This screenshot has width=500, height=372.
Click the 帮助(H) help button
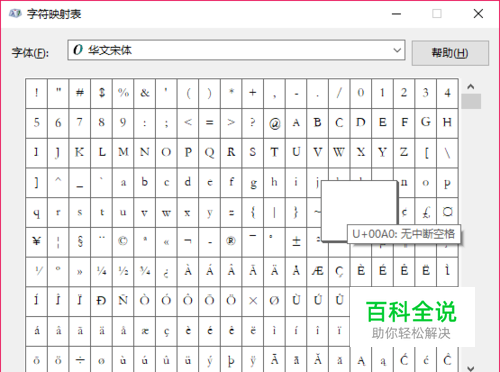(x=450, y=53)
